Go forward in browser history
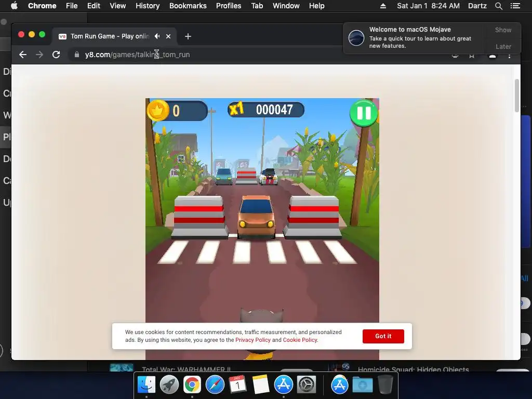The height and width of the screenshot is (399, 532). coord(39,55)
